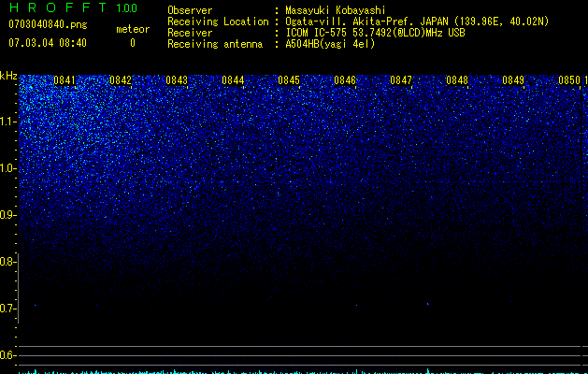Click the A504HB(yagi 4el) antenna value

pyautogui.click(x=330, y=44)
